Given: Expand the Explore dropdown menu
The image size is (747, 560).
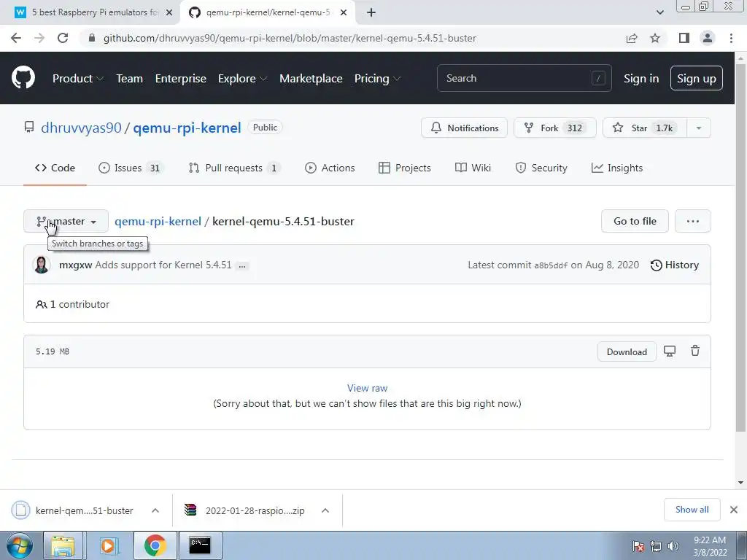Looking at the screenshot, I should tap(242, 79).
